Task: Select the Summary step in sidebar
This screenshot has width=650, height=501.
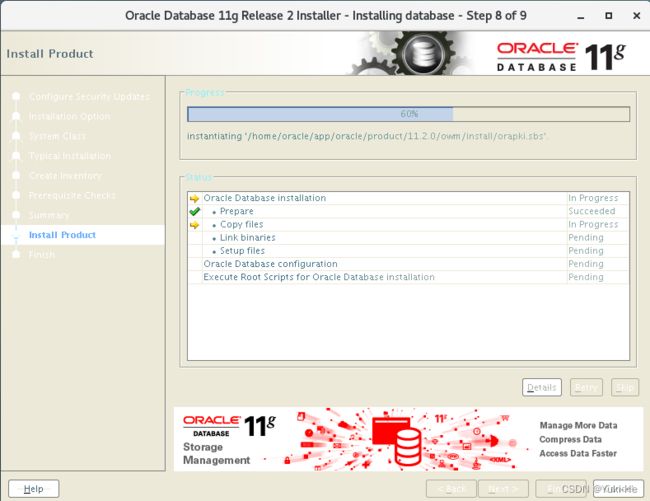Action: click(49, 215)
